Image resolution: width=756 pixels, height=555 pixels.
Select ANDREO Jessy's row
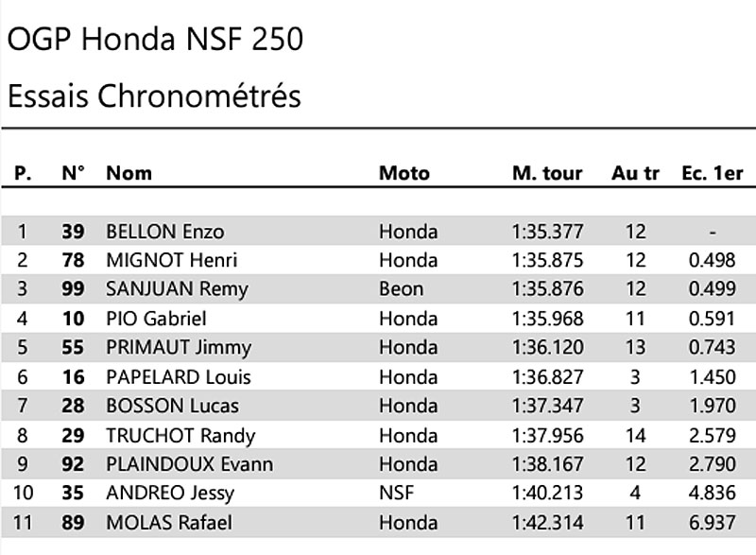[x=170, y=494]
